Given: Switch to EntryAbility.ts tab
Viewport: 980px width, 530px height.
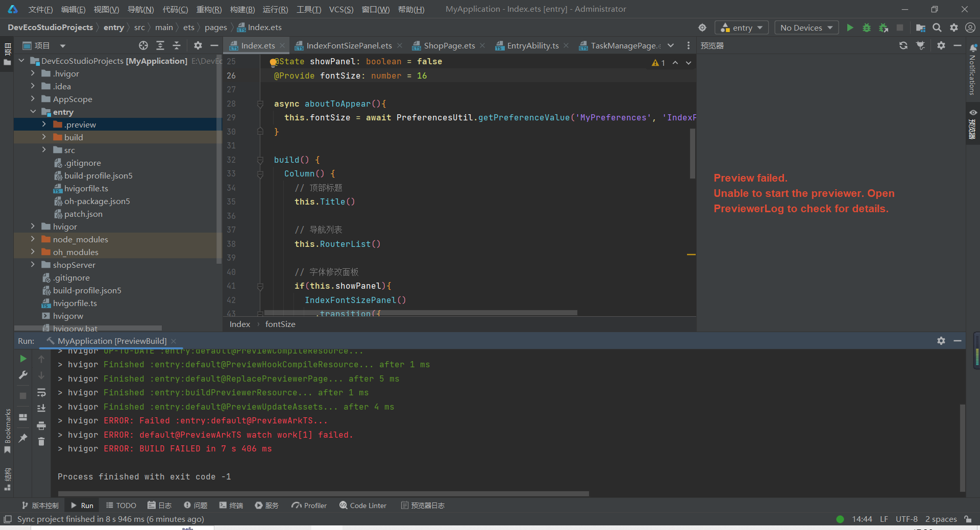Looking at the screenshot, I should pyautogui.click(x=533, y=45).
